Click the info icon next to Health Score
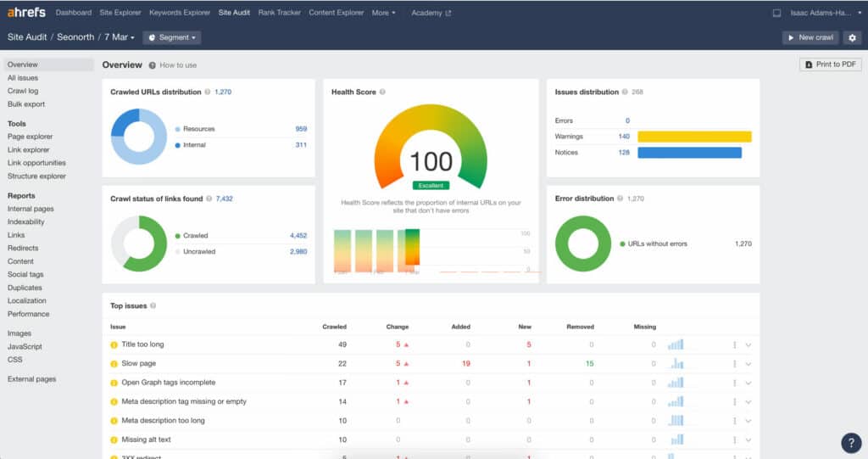Image resolution: width=868 pixels, height=459 pixels. (x=382, y=92)
